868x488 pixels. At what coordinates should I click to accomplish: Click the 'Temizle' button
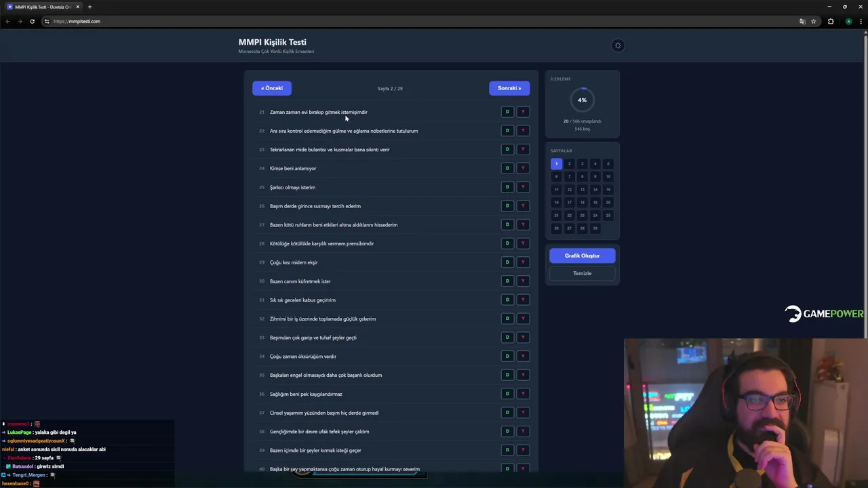(x=582, y=273)
